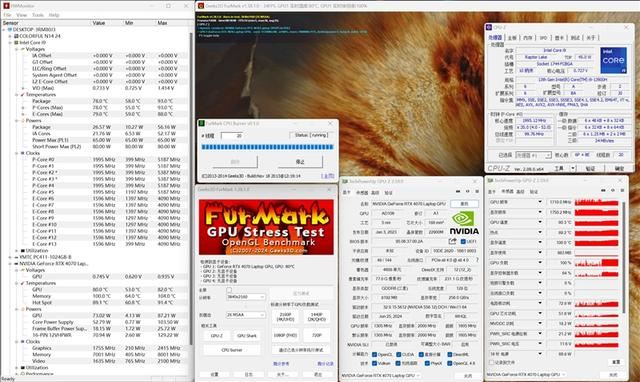640x382 pixels.
Task: Open the 3840x2160 resolution dropdown
Action: (246, 297)
